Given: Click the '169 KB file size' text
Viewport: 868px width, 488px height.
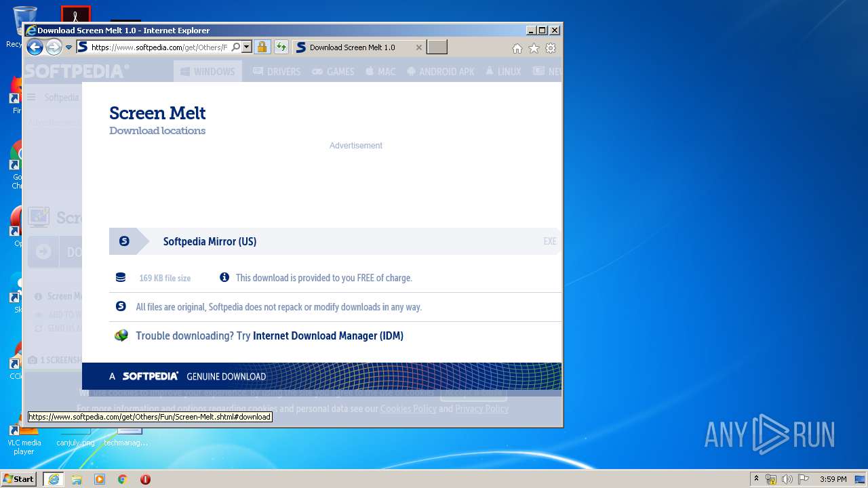Looking at the screenshot, I should [x=165, y=278].
